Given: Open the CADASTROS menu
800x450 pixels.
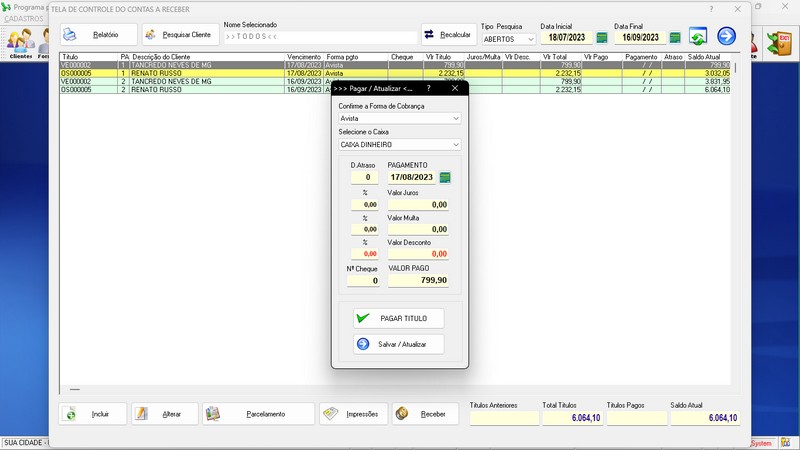Looking at the screenshot, I should 23,19.
